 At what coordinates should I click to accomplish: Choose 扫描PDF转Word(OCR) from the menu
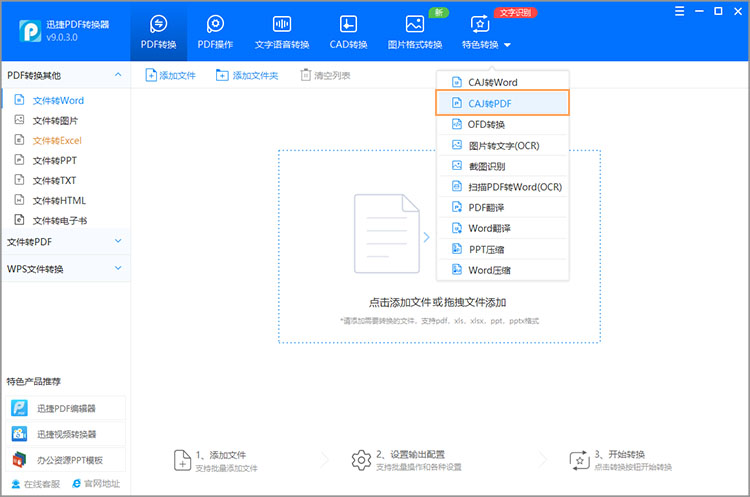click(502, 187)
